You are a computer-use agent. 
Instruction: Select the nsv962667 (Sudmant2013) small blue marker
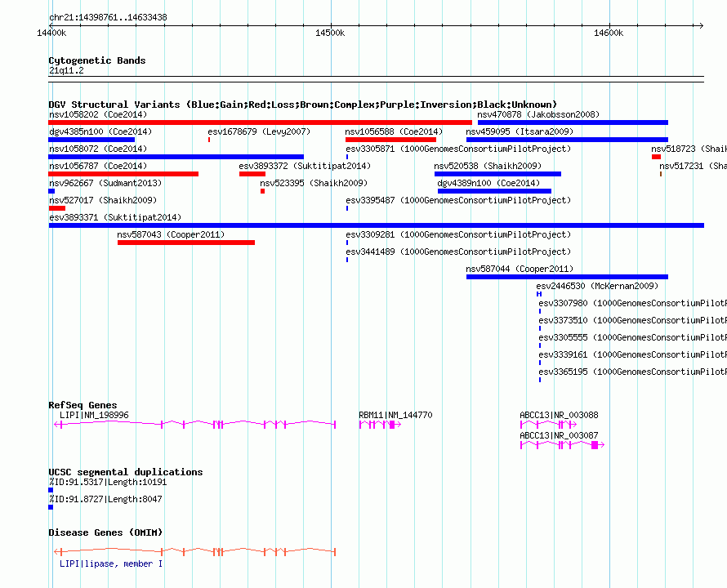coord(51,191)
